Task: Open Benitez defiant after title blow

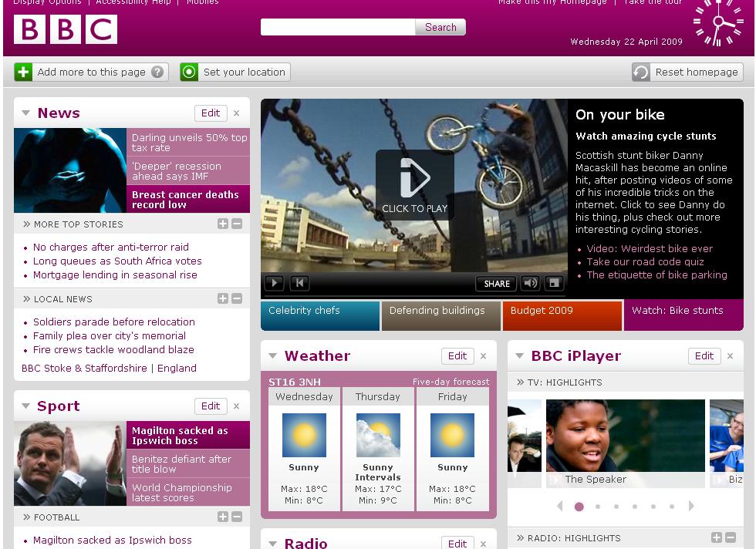Action: click(188, 463)
